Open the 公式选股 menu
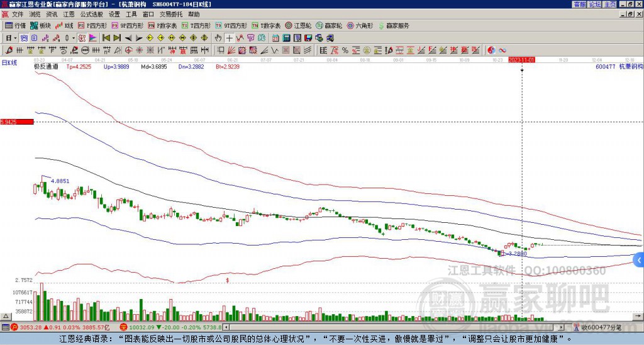This screenshot has height=345, width=644. pos(92,14)
